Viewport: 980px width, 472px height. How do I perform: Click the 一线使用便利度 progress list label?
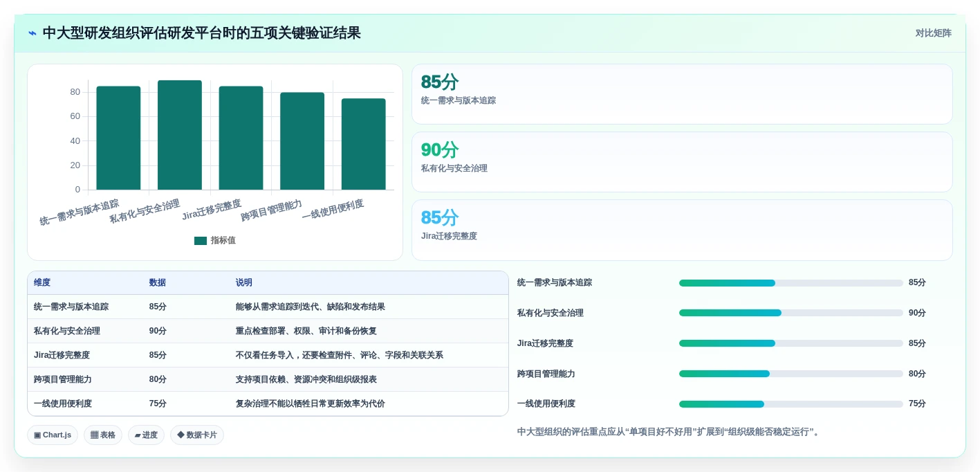click(546, 404)
